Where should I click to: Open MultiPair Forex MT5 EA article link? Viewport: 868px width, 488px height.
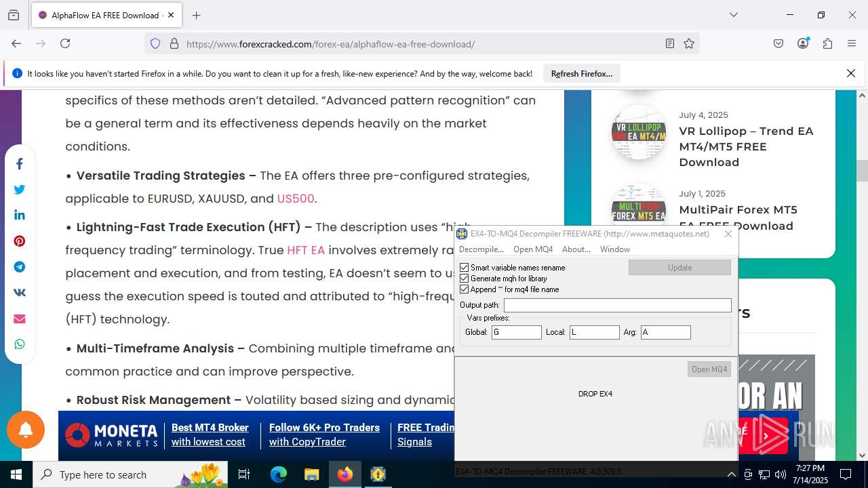pos(738,218)
